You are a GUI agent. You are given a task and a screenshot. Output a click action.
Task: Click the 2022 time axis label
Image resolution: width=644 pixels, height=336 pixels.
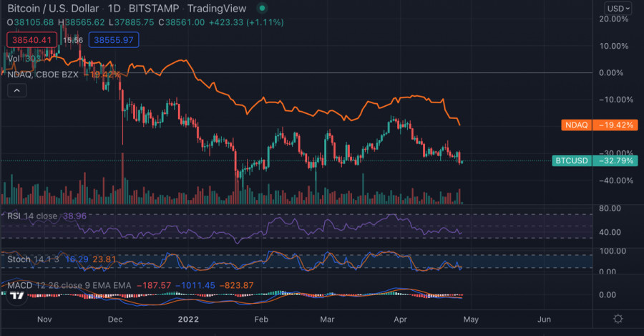188,319
